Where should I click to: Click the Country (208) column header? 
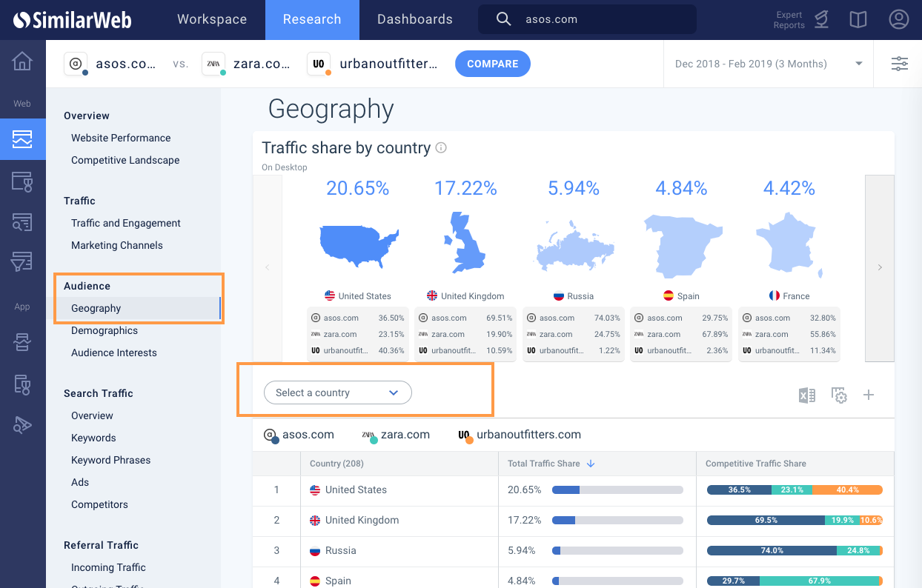point(399,464)
